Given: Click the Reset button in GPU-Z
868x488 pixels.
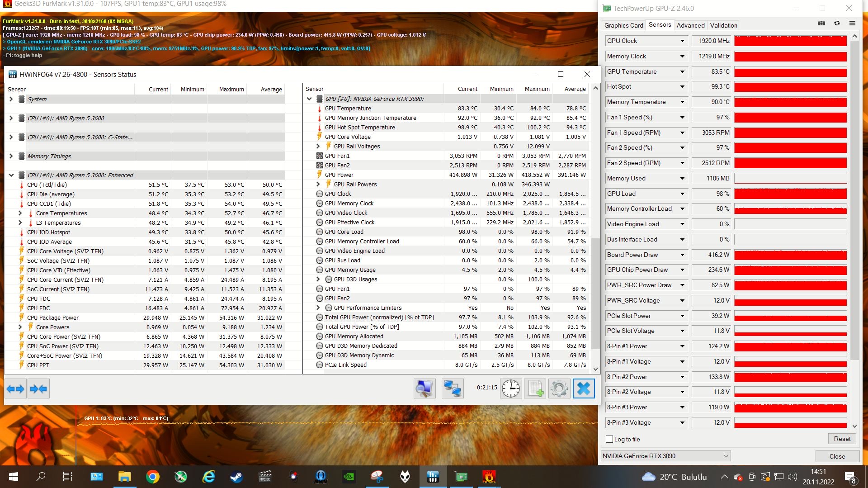Looking at the screenshot, I should pos(842,439).
